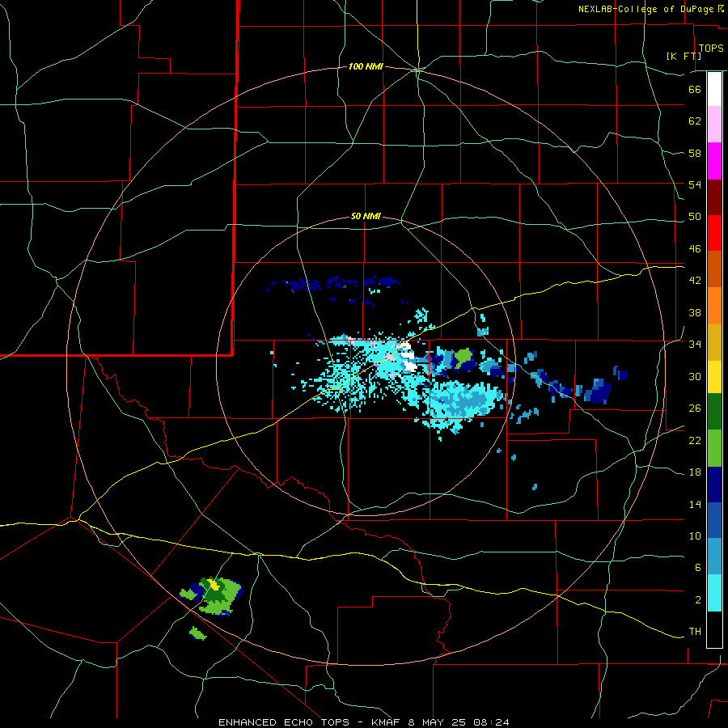Click the legend value 34
728x728 pixels.
tap(695, 345)
